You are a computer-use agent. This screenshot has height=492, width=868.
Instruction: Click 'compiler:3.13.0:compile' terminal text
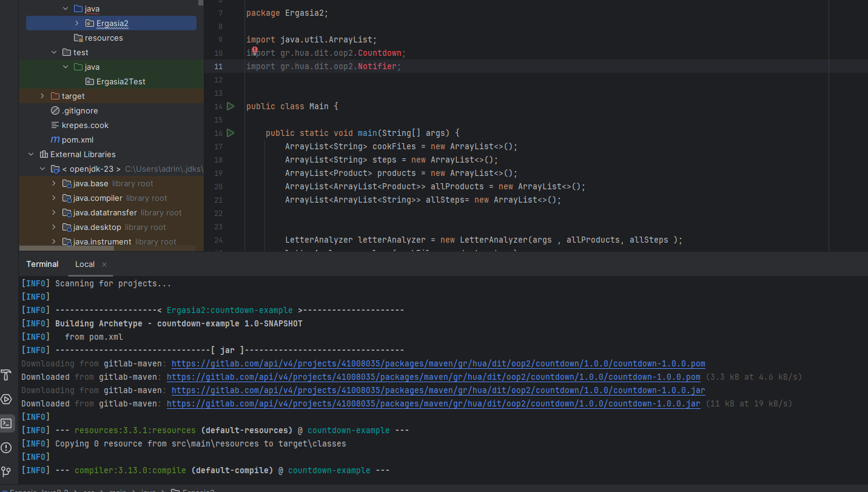point(130,470)
